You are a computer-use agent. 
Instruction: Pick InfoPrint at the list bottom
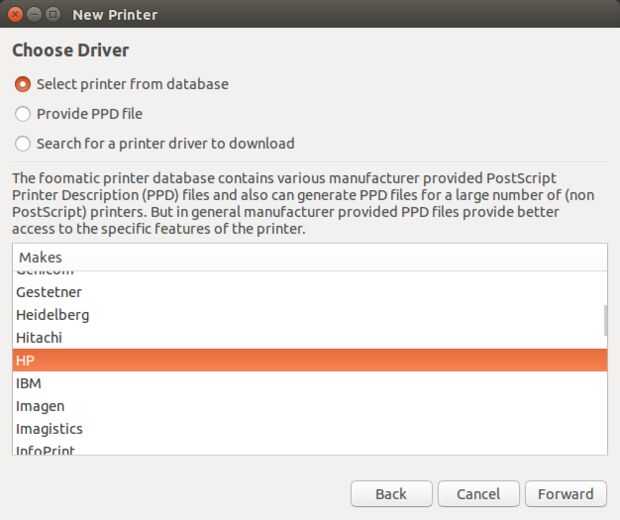[x=45, y=450]
